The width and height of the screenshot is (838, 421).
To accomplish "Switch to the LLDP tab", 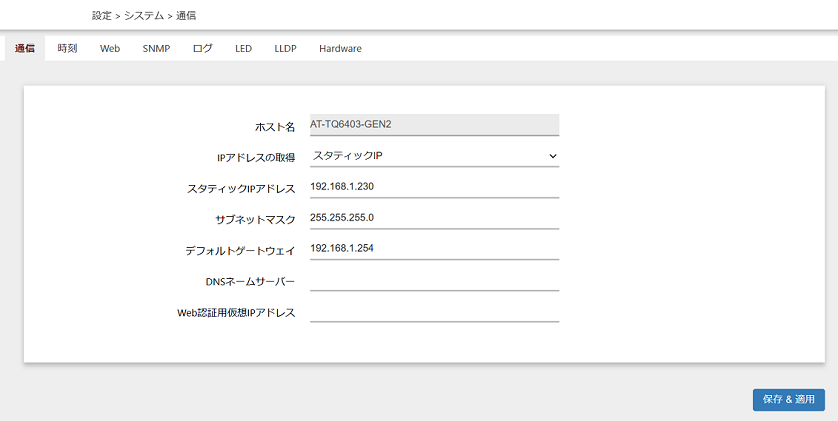I will point(285,48).
